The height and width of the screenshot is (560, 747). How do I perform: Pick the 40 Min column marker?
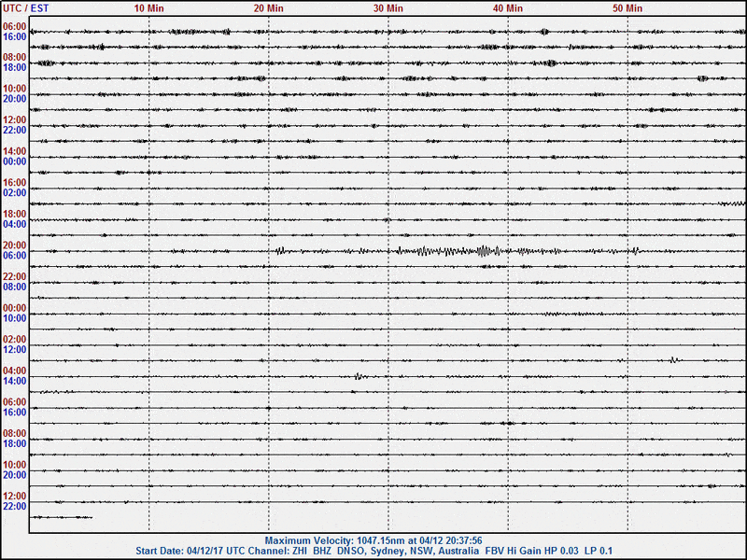508,7
